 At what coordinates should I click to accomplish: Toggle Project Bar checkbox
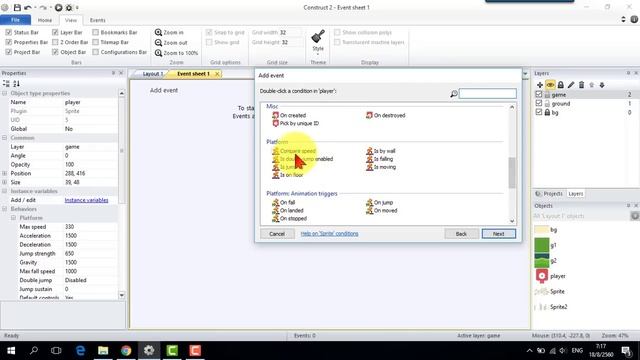(x=9, y=52)
